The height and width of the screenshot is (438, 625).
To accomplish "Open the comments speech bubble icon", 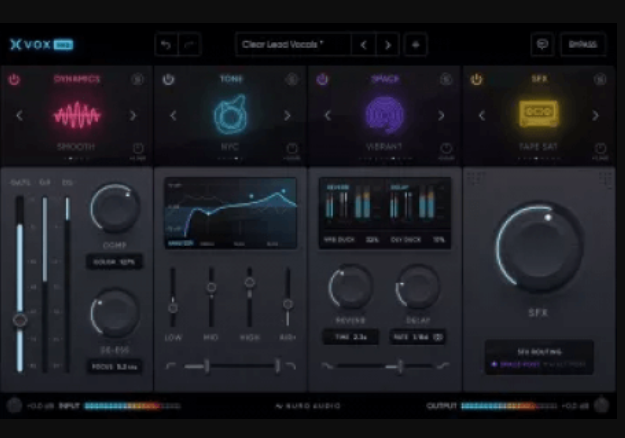I will pos(543,45).
